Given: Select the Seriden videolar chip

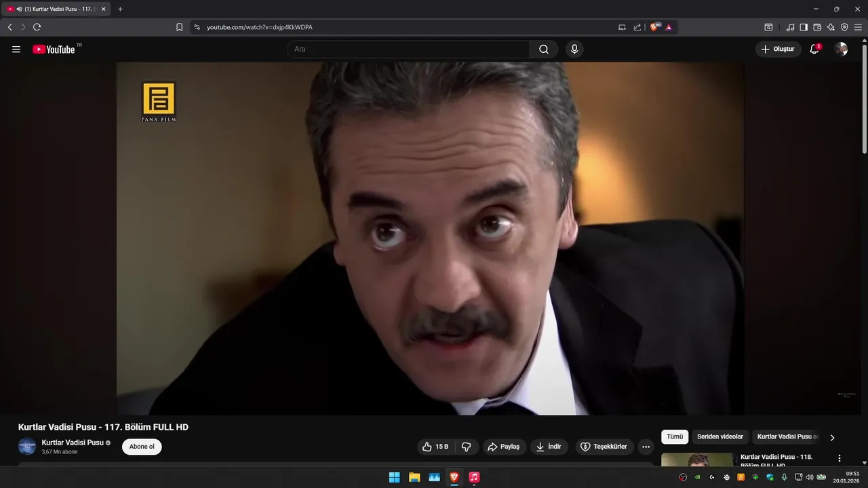Looking at the screenshot, I should click(720, 437).
